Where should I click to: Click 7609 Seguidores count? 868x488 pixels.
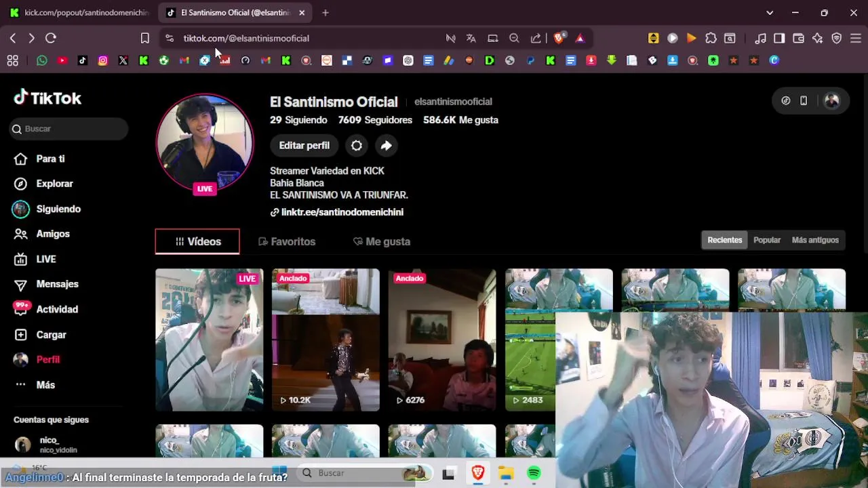pos(375,120)
